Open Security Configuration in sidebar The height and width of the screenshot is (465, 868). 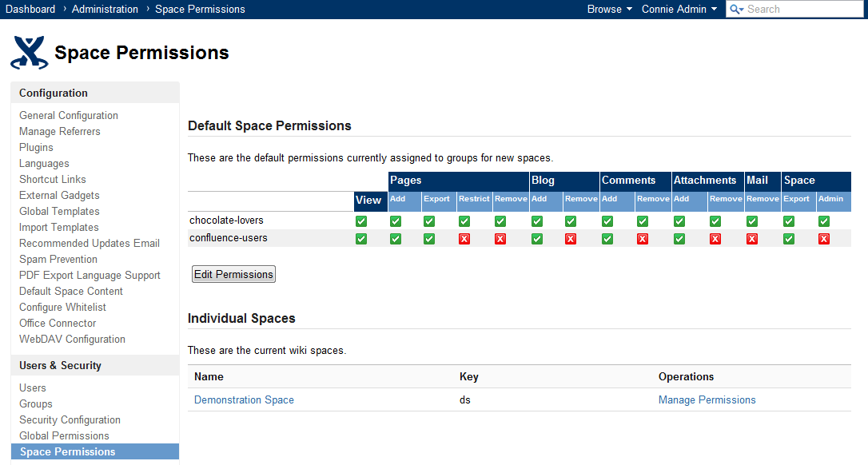70,420
